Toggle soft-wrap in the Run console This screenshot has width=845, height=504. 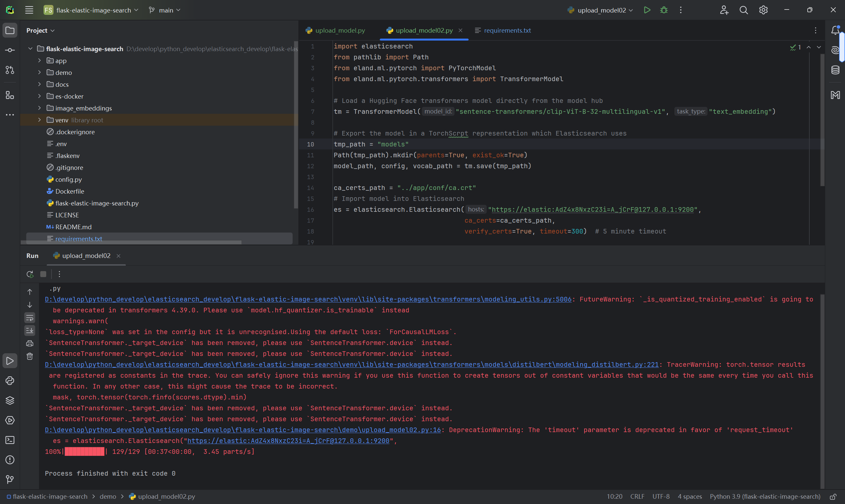tap(30, 318)
